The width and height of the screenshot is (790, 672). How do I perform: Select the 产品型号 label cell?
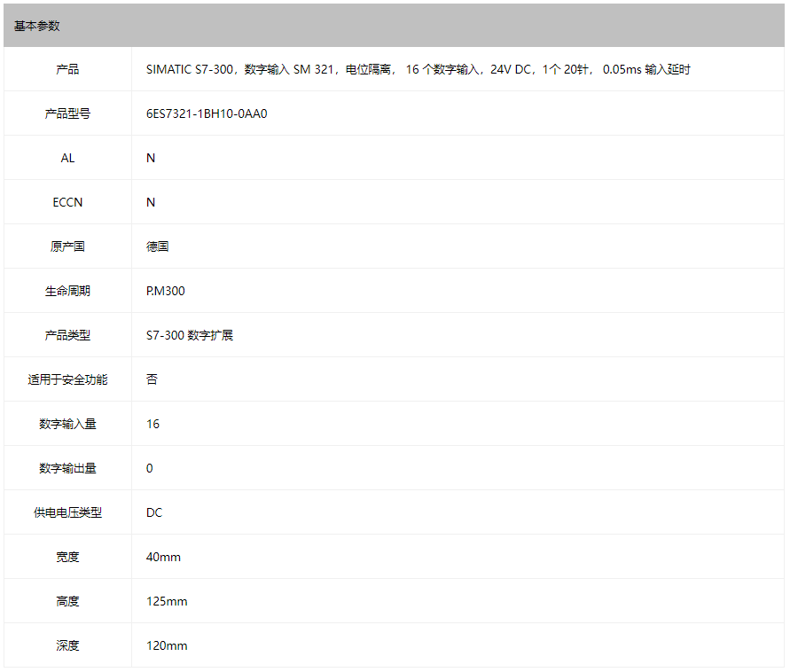(67, 113)
